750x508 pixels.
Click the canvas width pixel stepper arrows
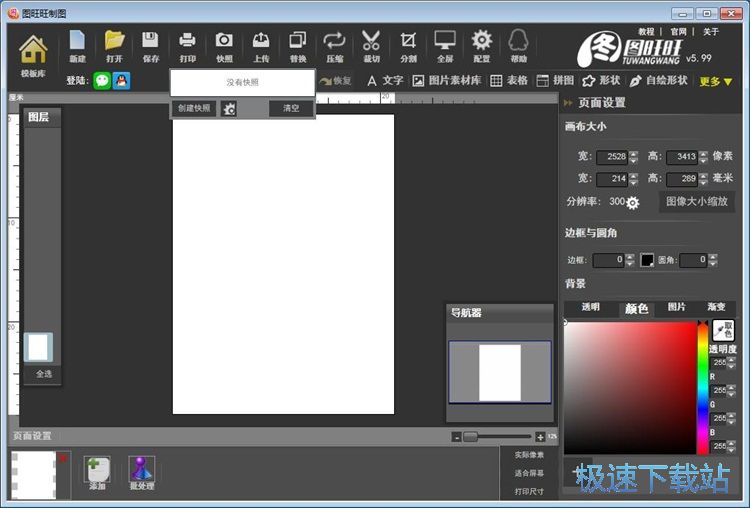point(633,157)
